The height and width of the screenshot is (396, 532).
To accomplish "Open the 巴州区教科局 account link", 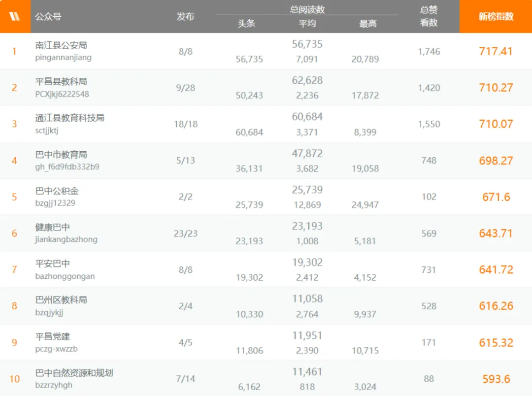I will pyautogui.click(x=61, y=299).
